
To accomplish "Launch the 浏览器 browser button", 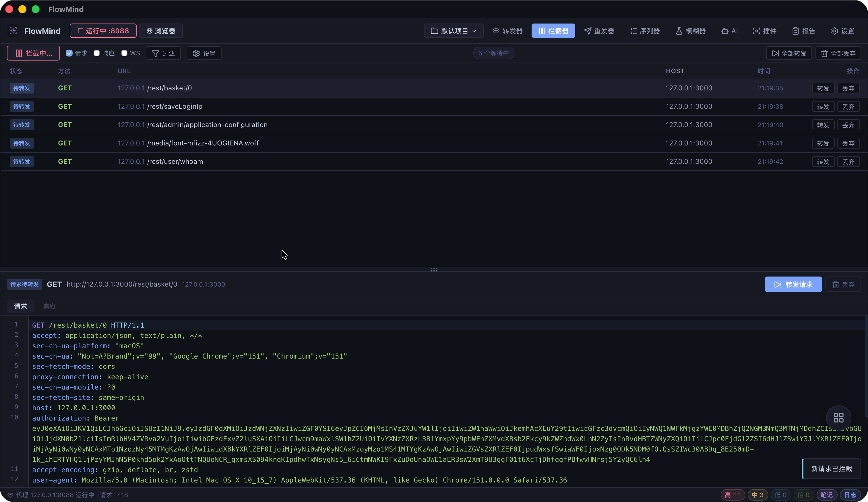I will tap(161, 31).
